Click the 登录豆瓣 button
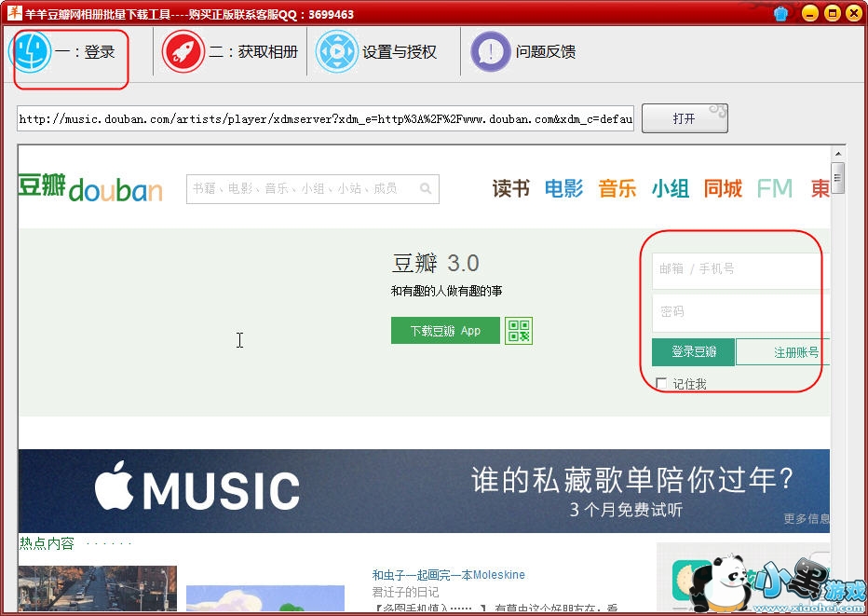 [694, 351]
